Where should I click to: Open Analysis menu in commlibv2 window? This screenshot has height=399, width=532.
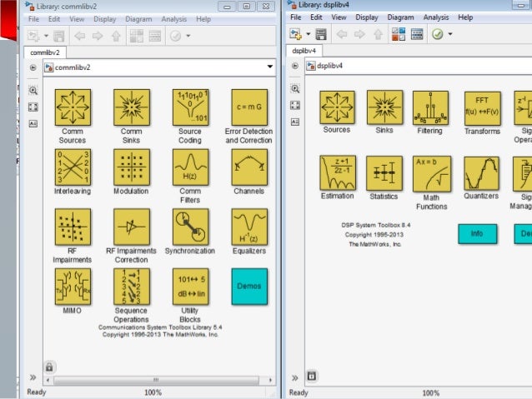coord(173,19)
